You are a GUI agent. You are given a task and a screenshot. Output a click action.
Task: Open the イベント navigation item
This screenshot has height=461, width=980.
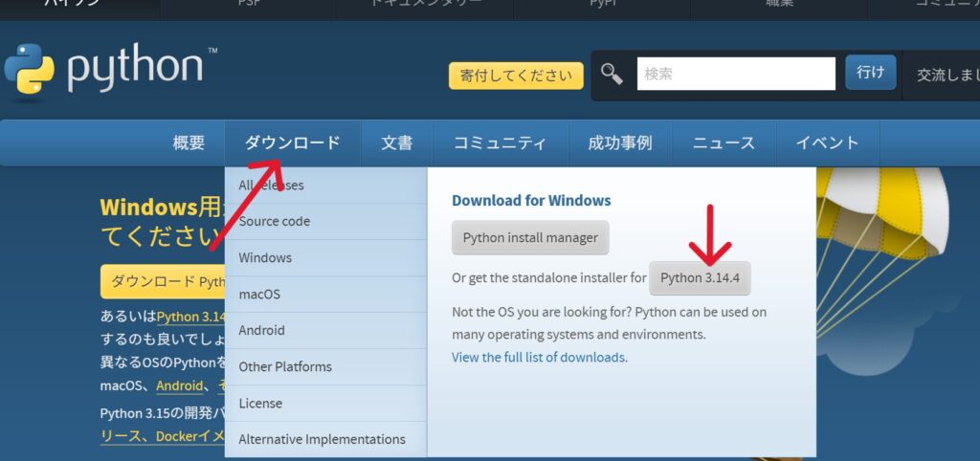[x=827, y=143]
